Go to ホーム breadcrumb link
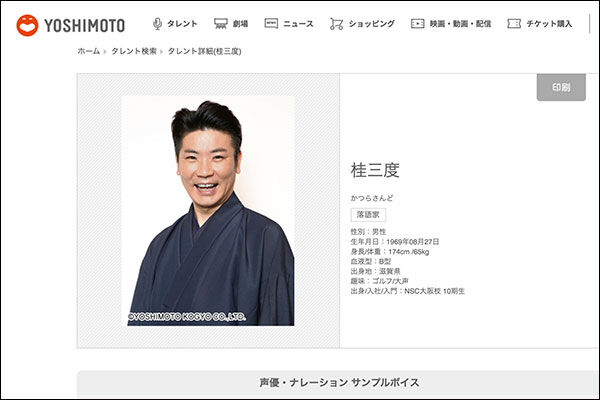 tap(89, 51)
